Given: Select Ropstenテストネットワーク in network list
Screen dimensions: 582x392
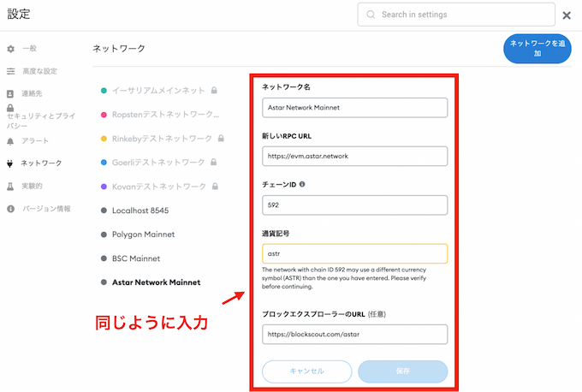Looking at the screenshot, I should (x=165, y=115).
